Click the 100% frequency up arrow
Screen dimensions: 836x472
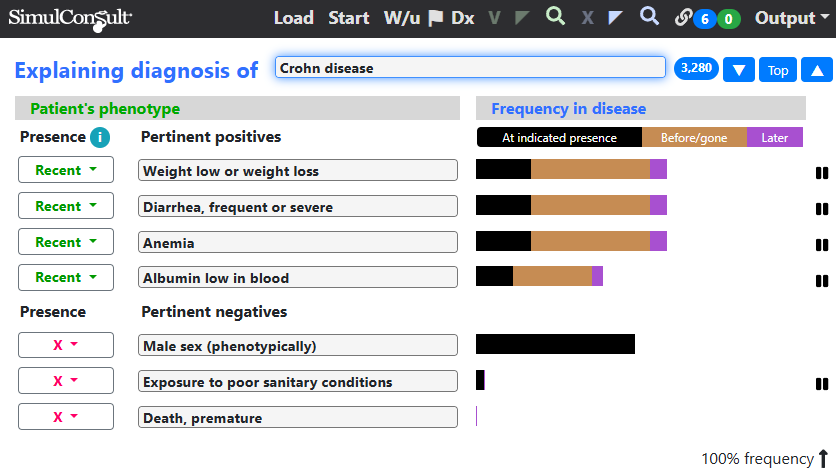click(x=823, y=459)
